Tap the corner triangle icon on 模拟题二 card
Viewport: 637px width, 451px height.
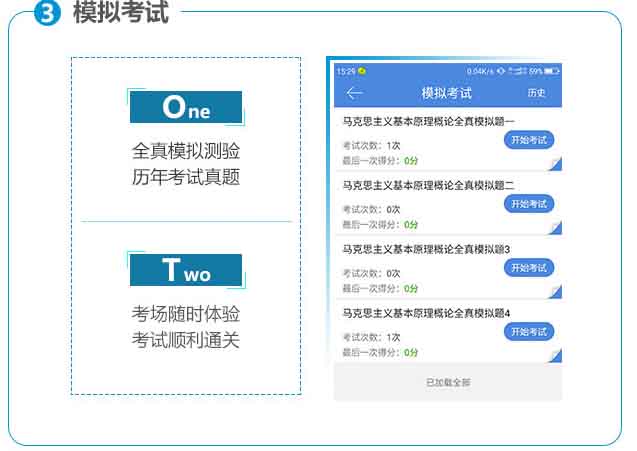[555, 228]
